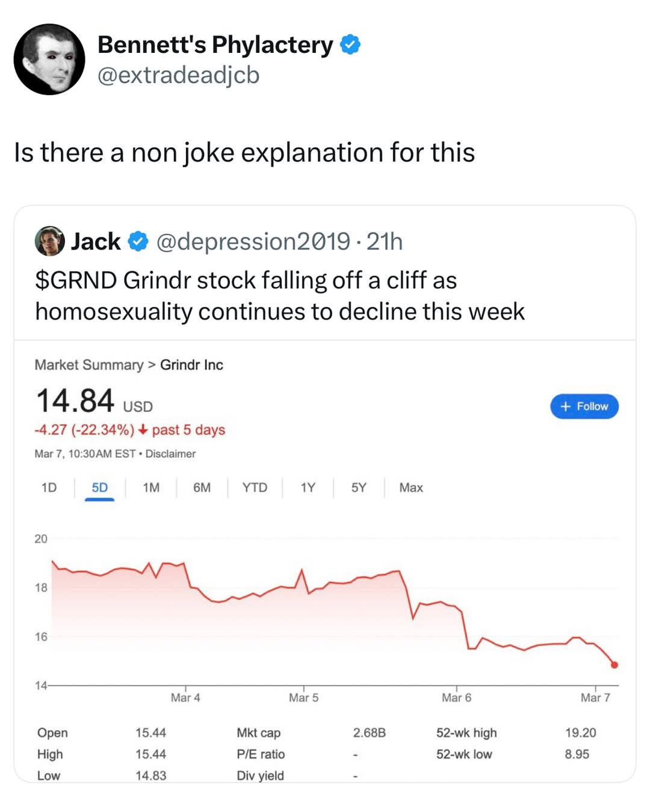Click the red down-arrow price indicator
650x812 pixels.
143,429
